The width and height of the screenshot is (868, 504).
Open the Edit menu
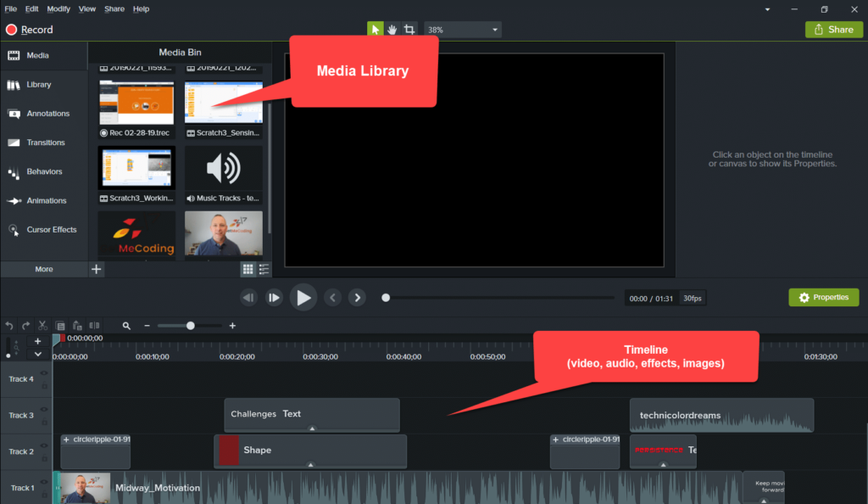[31, 8]
